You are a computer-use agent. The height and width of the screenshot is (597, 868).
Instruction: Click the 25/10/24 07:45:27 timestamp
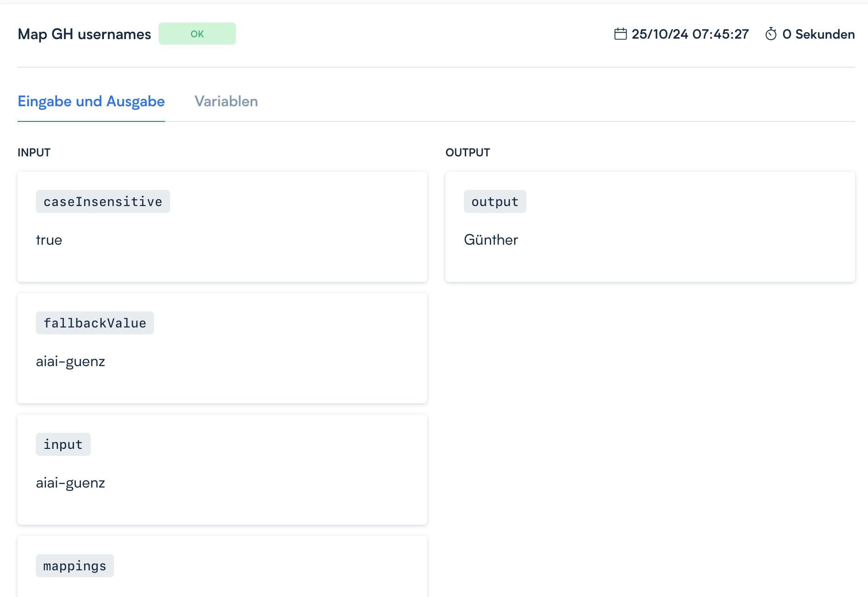coord(690,34)
